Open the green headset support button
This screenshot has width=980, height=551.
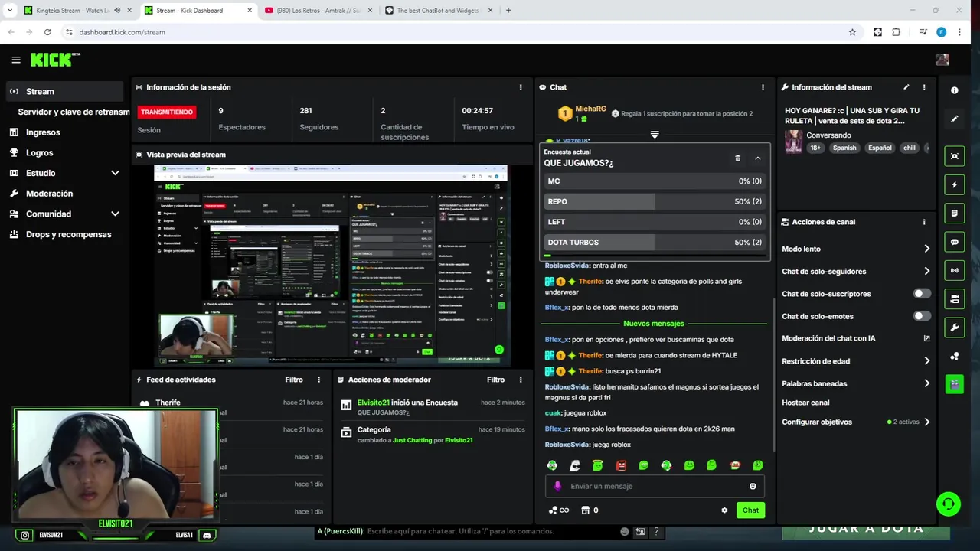[948, 504]
